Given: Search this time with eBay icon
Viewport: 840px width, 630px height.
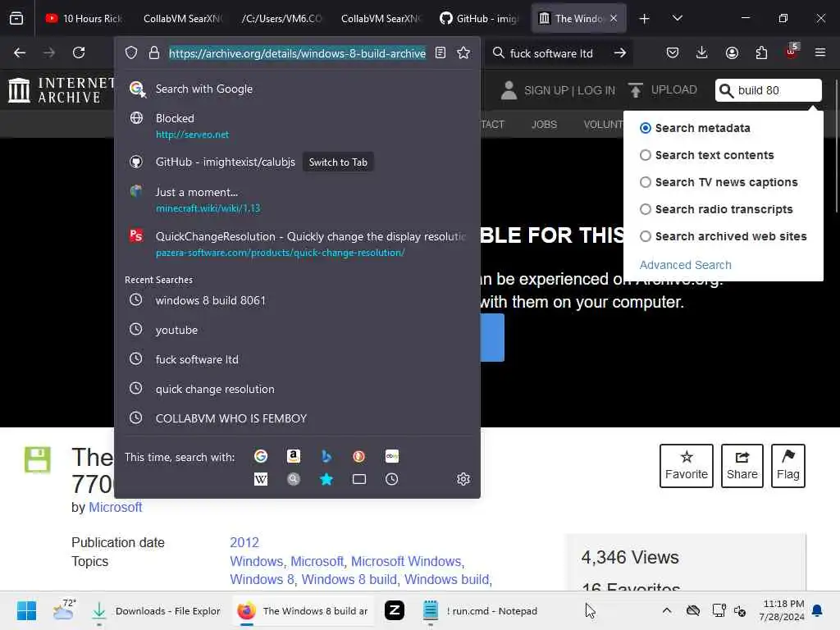Looking at the screenshot, I should [x=391, y=456].
